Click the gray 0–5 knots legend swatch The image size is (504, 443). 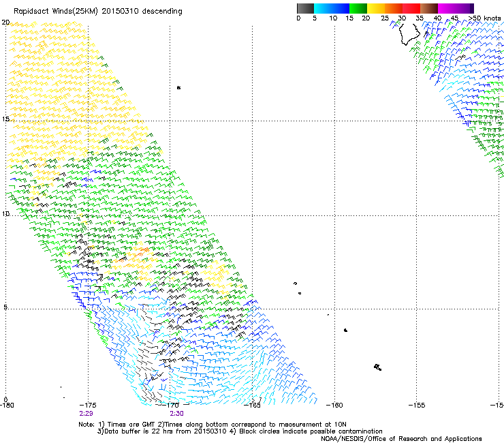click(305, 8)
